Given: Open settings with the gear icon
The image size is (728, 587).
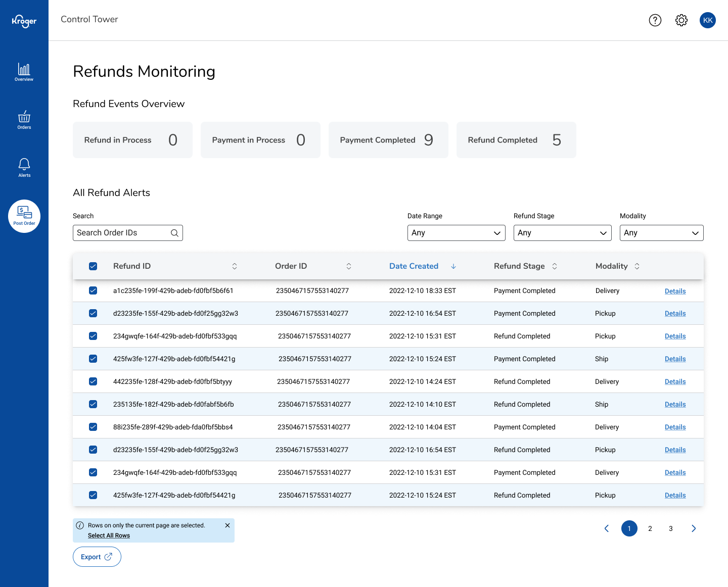Looking at the screenshot, I should [x=681, y=20].
